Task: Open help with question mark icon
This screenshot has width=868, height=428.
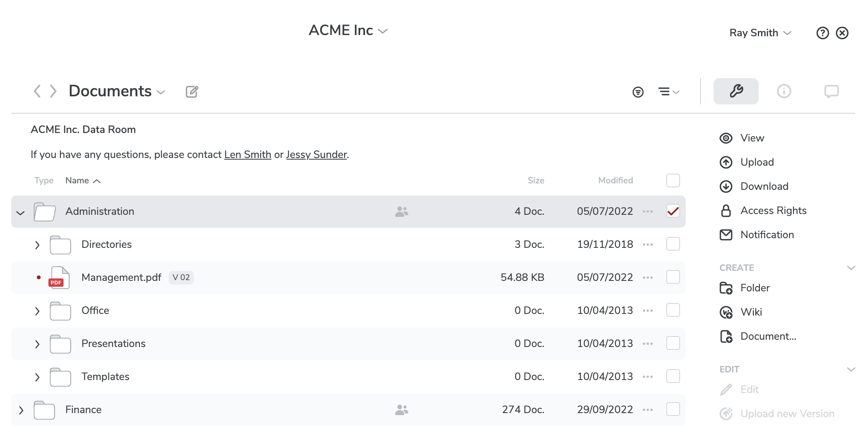Action: 822,33
